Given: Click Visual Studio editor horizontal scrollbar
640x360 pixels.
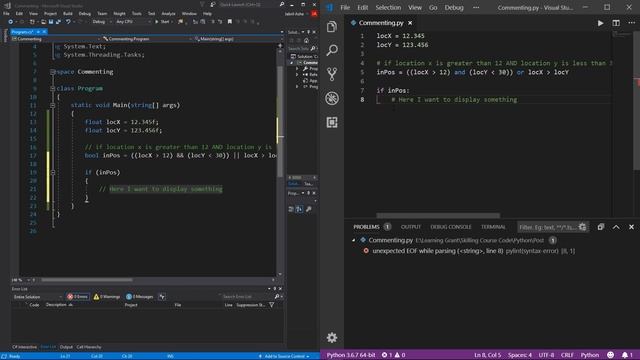Looking at the screenshot, I should pyautogui.click(x=87, y=280).
